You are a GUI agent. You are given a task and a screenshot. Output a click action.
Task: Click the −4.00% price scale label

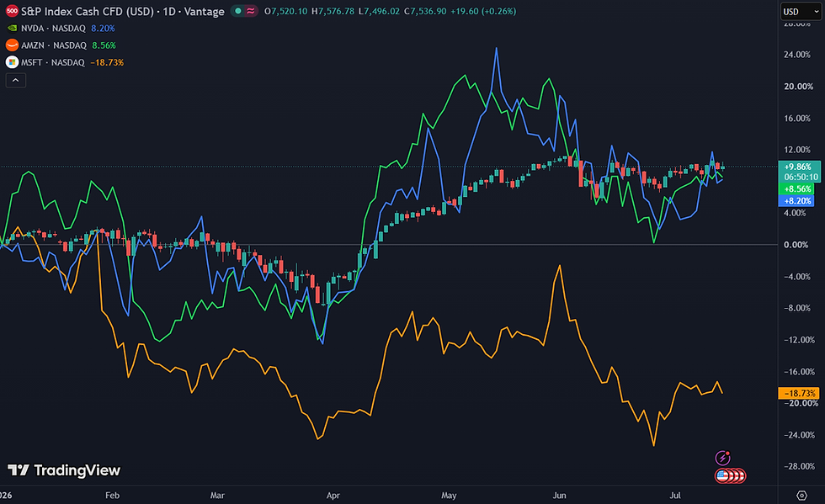tap(796, 277)
